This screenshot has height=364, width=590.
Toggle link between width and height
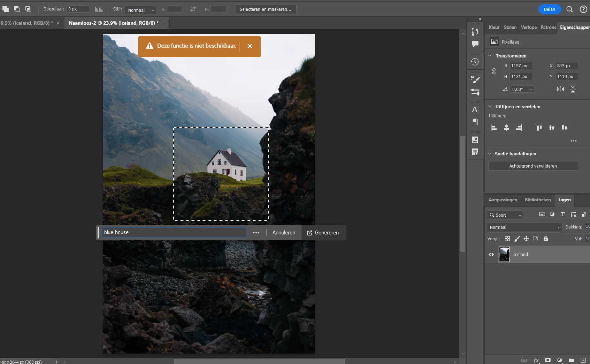494,71
